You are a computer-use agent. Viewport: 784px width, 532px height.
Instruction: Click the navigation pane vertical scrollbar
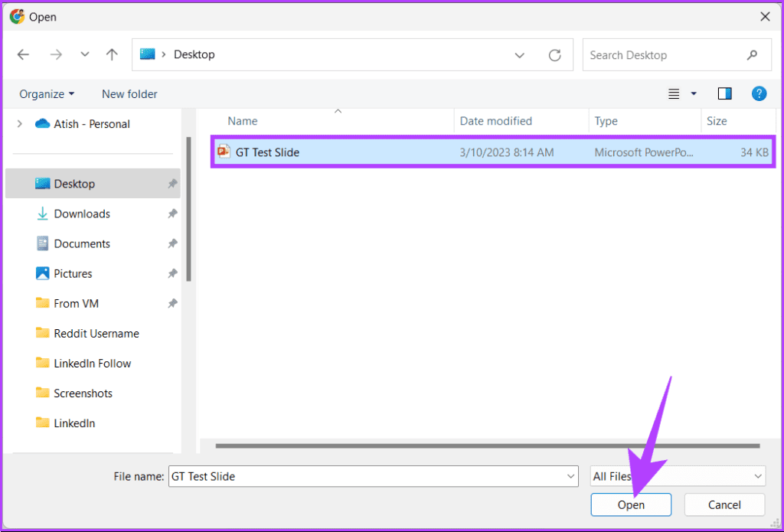(x=188, y=208)
